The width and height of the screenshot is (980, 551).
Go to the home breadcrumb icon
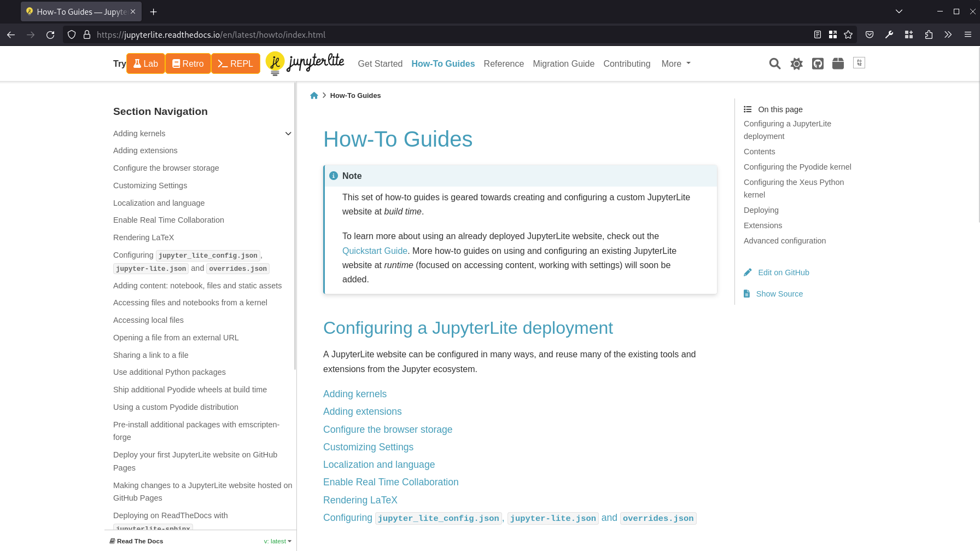pyautogui.click(x=314, y=95)
